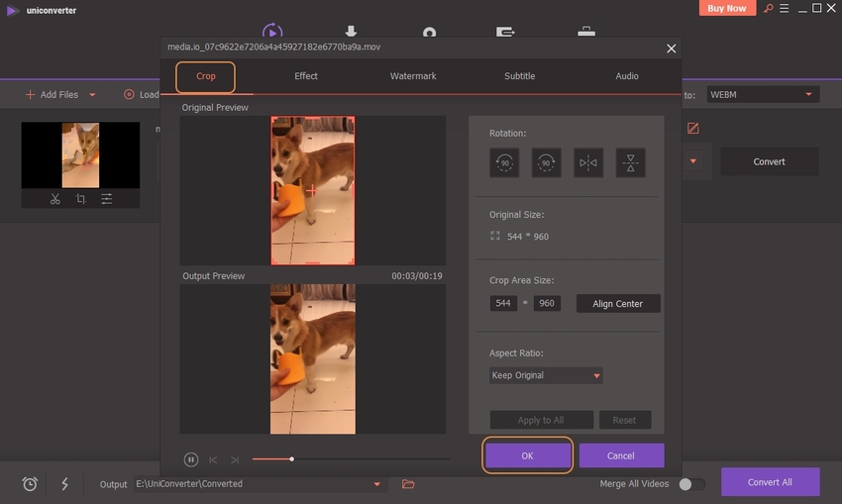Rotate video 90 degrees clockwise

coord(546,163)
